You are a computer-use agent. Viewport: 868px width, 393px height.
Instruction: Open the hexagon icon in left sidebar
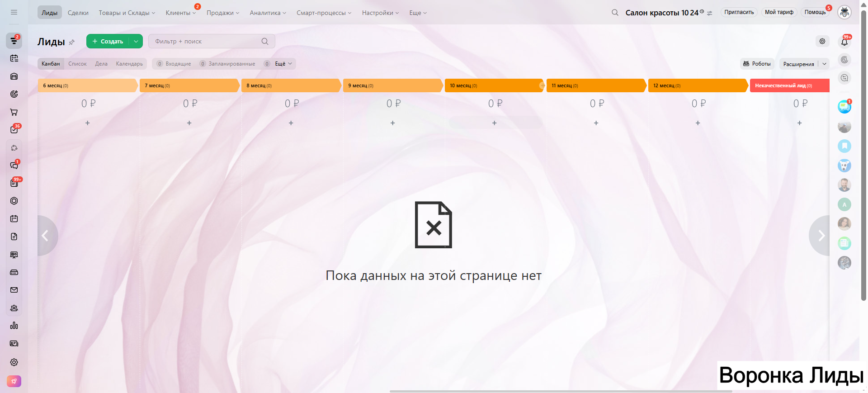14,201
